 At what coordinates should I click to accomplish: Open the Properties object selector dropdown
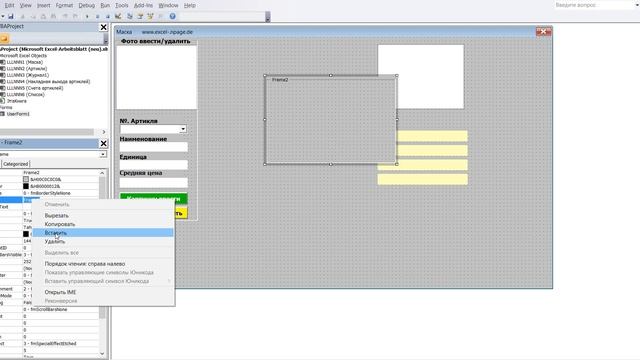coord(103,154)
